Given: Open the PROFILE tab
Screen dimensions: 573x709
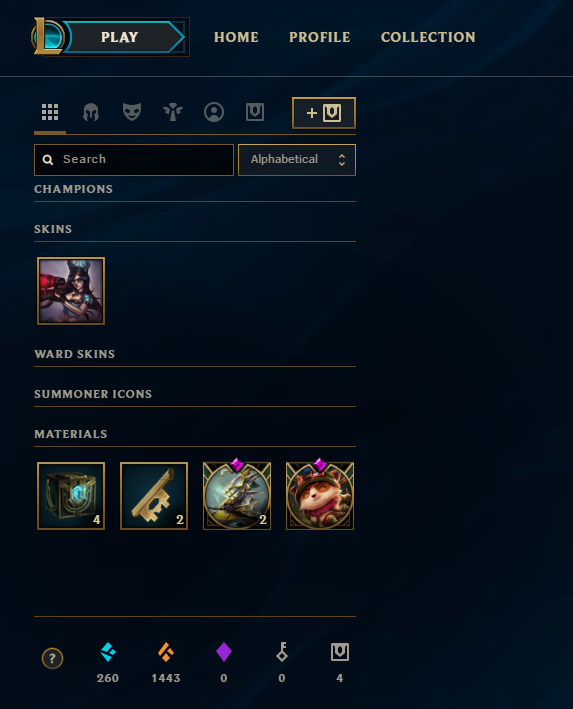Looking at the screenshot, I should point(320,37).
